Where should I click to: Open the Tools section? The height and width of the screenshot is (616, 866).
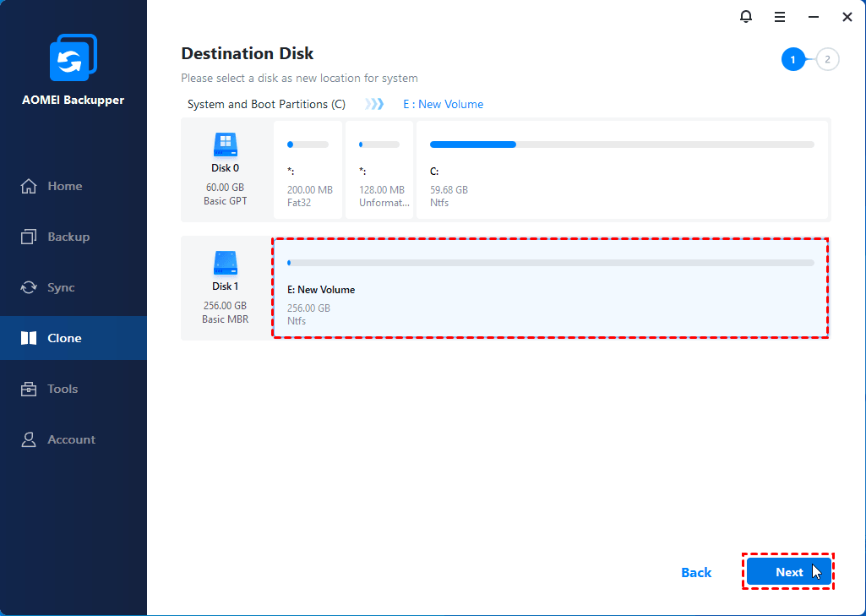tap(74, 389)
